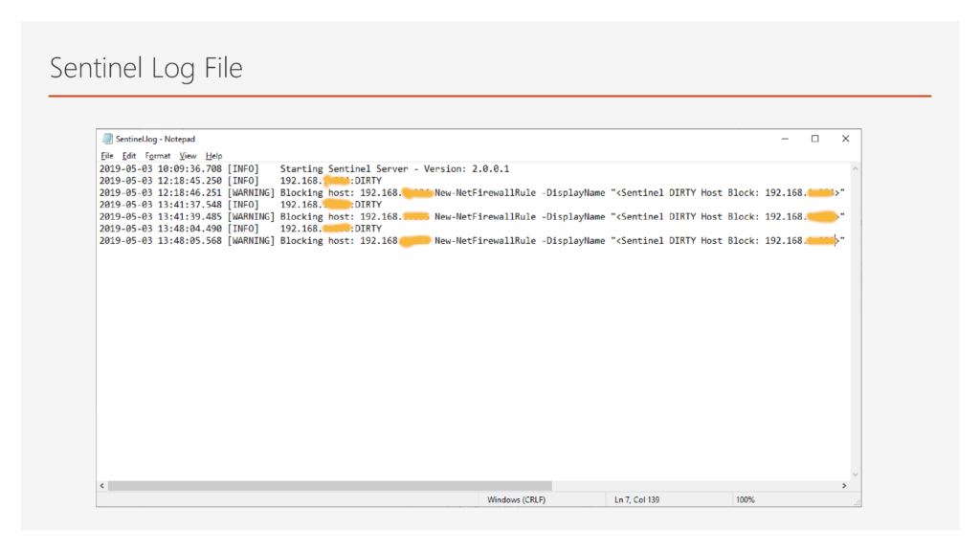Maximize the Sentinel.log Notepad window
The height and width of the screenshot is (551, 980).
815,139
